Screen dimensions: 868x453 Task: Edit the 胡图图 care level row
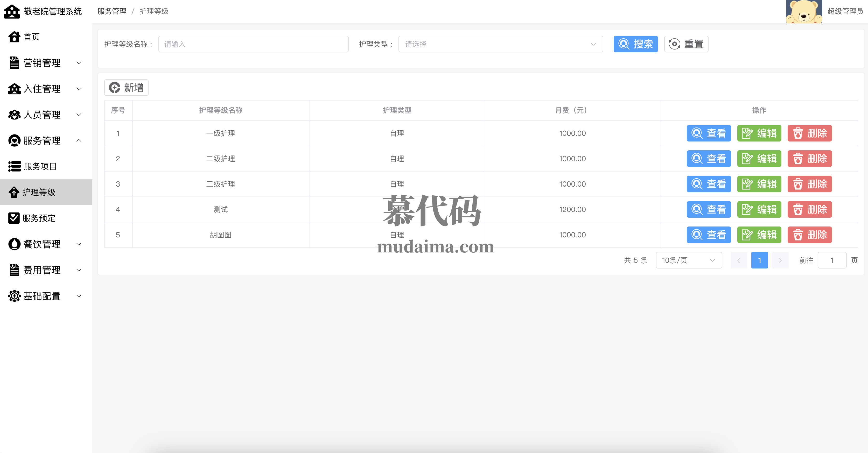(x=759, y=235)
